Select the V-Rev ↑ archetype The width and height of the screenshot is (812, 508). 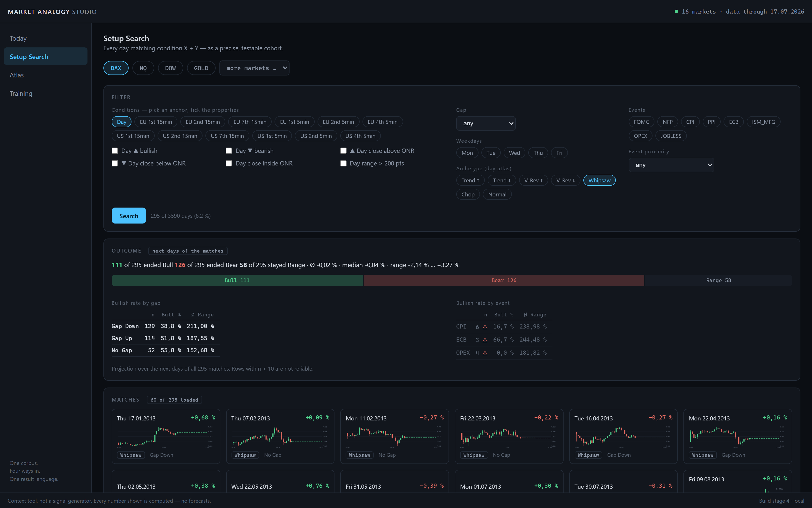534,180
